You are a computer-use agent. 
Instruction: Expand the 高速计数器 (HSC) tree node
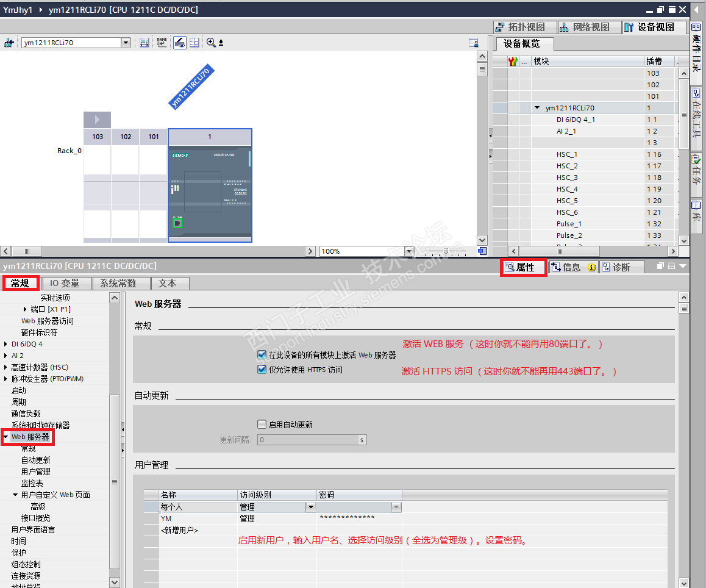tap(5, 367)
